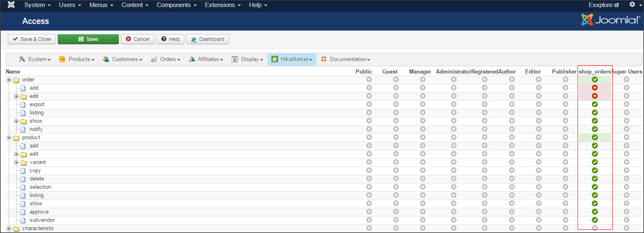Click the HikaMarket green icon

point(275,59)
